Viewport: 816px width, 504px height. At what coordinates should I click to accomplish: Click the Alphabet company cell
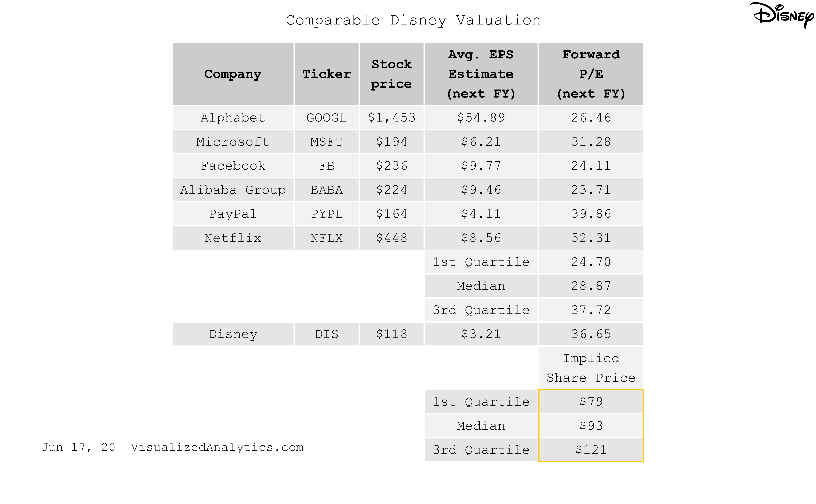coord(233,118)
